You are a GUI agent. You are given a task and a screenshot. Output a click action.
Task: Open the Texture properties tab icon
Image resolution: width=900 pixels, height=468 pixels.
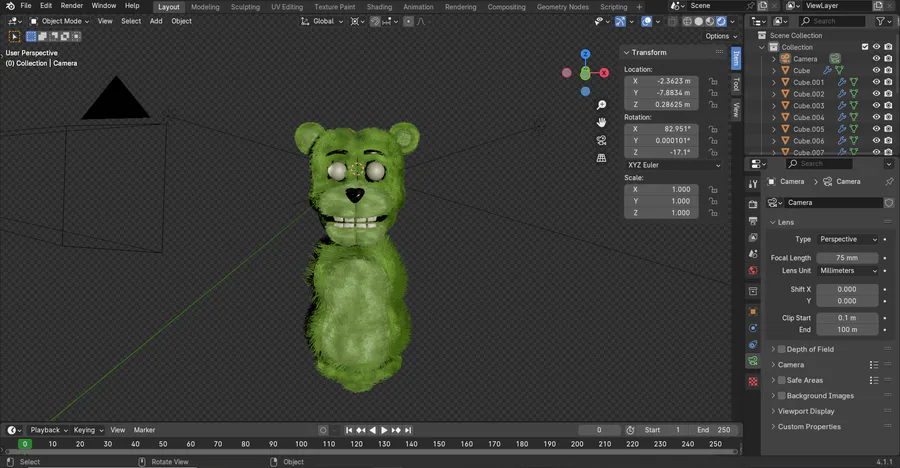[x=753, y=381]
